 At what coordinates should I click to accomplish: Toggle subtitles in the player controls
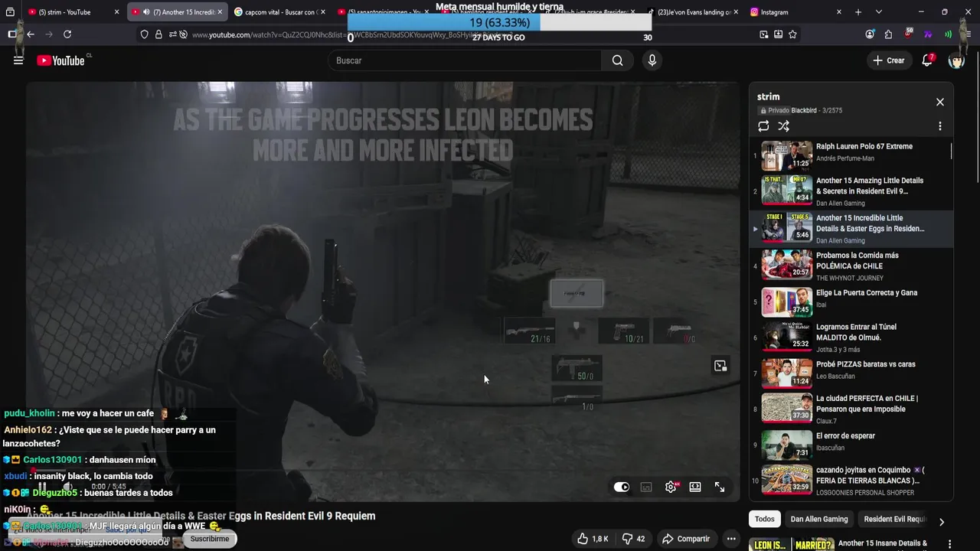pos(646,487)
